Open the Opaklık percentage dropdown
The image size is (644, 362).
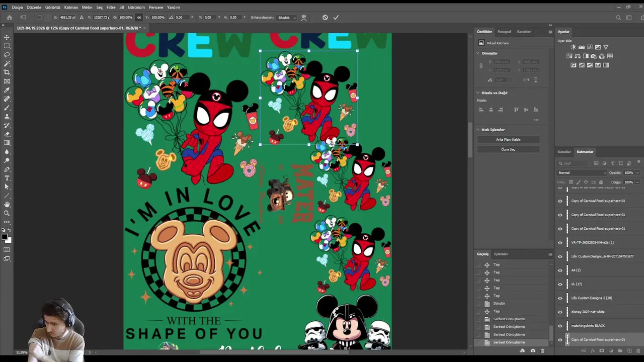tap(637, 172)
